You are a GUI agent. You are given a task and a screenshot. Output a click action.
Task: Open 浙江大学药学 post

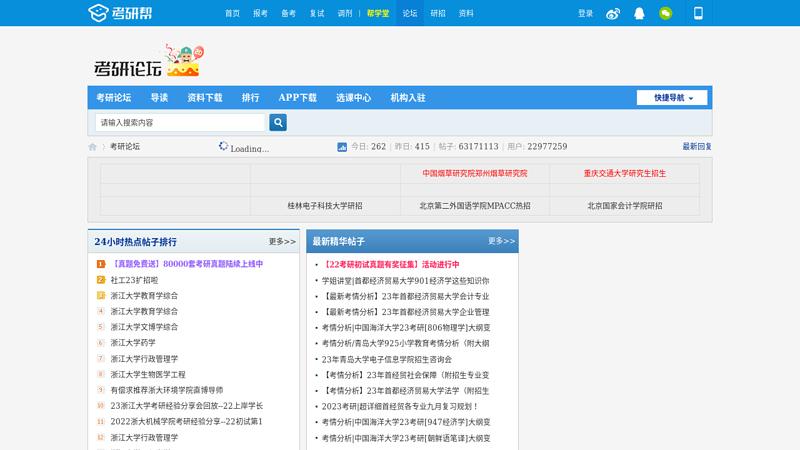(x=133, y=343)
